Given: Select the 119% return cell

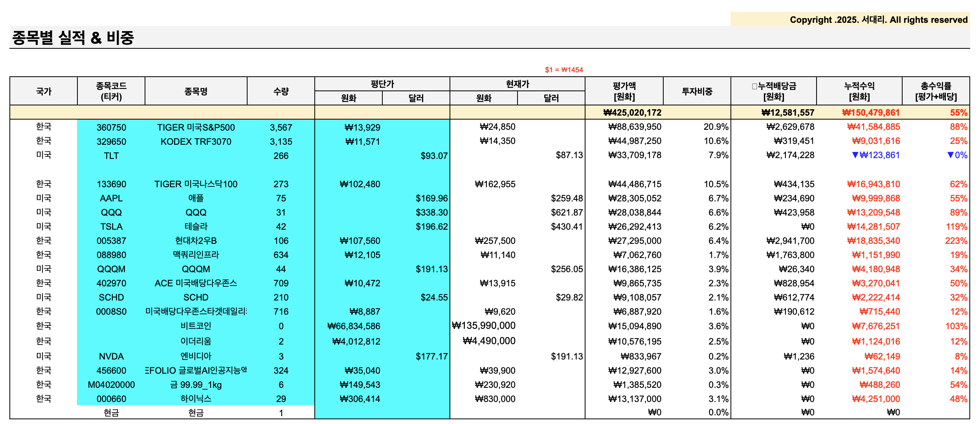Looking at the screenshot, I should coord(956,227).
